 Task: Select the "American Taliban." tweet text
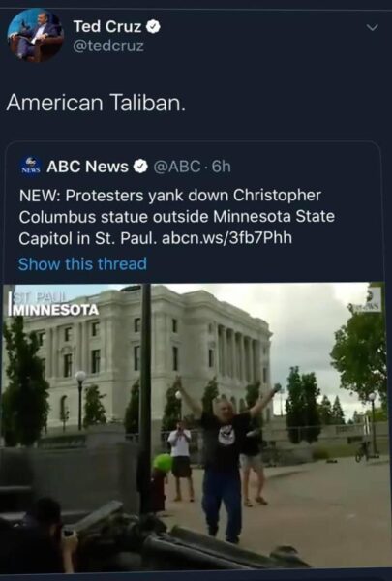[x=96, y=103]
